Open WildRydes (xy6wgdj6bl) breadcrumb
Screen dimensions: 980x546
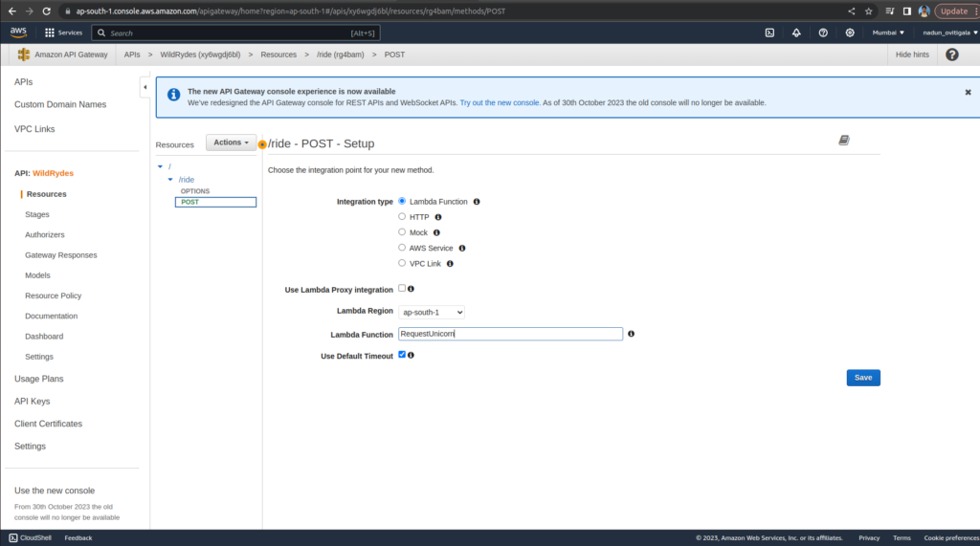click(200, 55)
